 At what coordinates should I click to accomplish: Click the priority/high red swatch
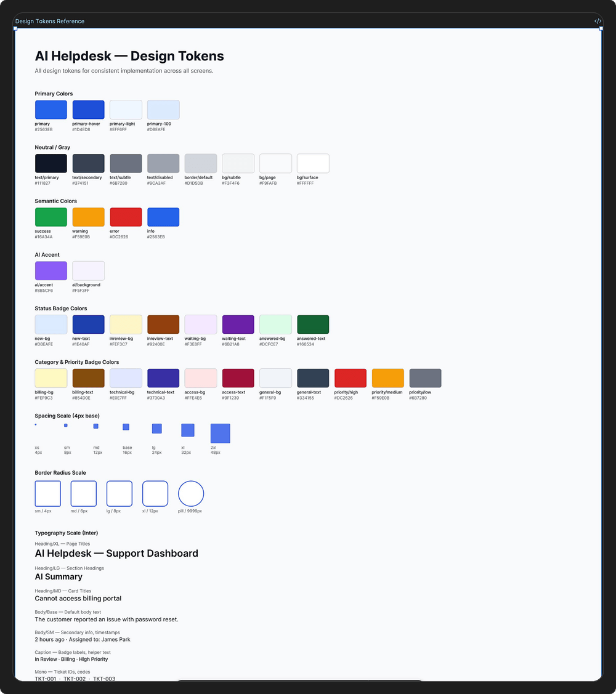pyautogui.click(x=351, y=378)
